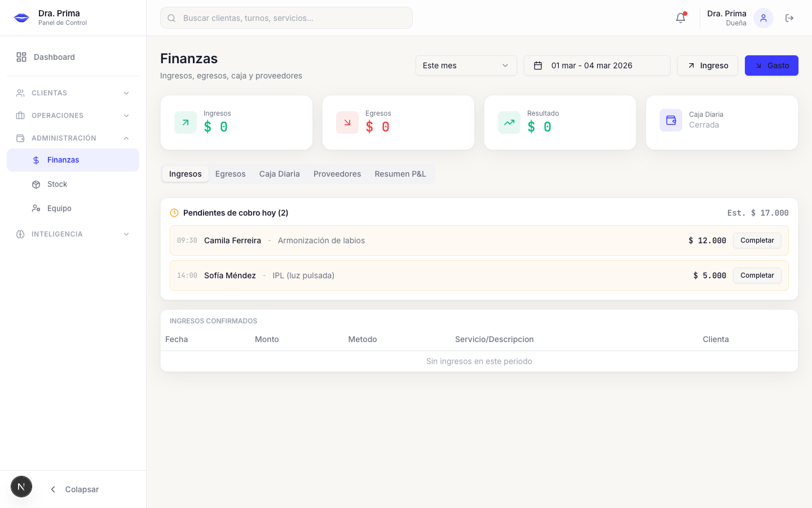Open Stock from the Administración section
The width and height of the screenshot is (812, 508).
click(56, 184)
